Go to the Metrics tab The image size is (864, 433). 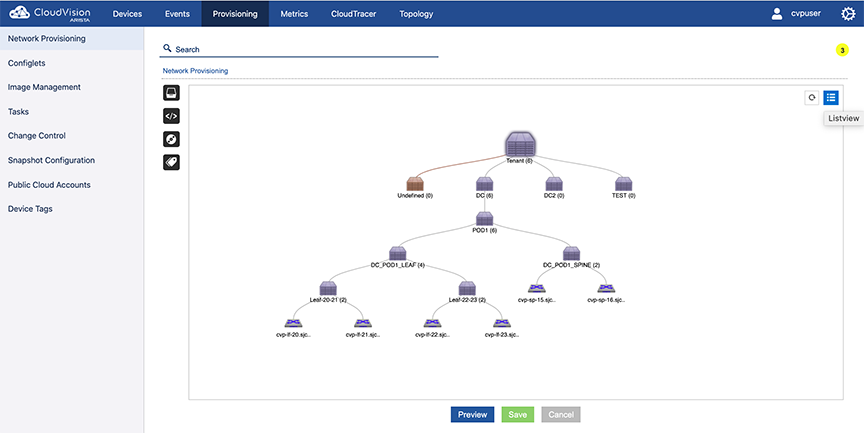[x=294, y=14]
